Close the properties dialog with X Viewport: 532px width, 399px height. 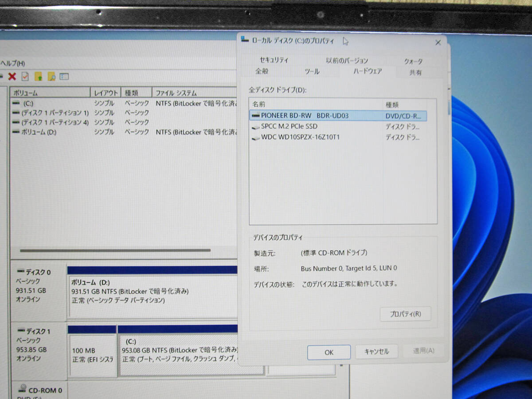tap(438, 43)
